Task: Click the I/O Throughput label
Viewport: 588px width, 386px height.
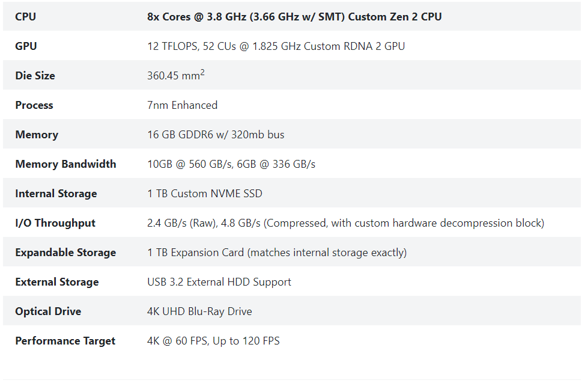Action: click(x=55, y=223)
